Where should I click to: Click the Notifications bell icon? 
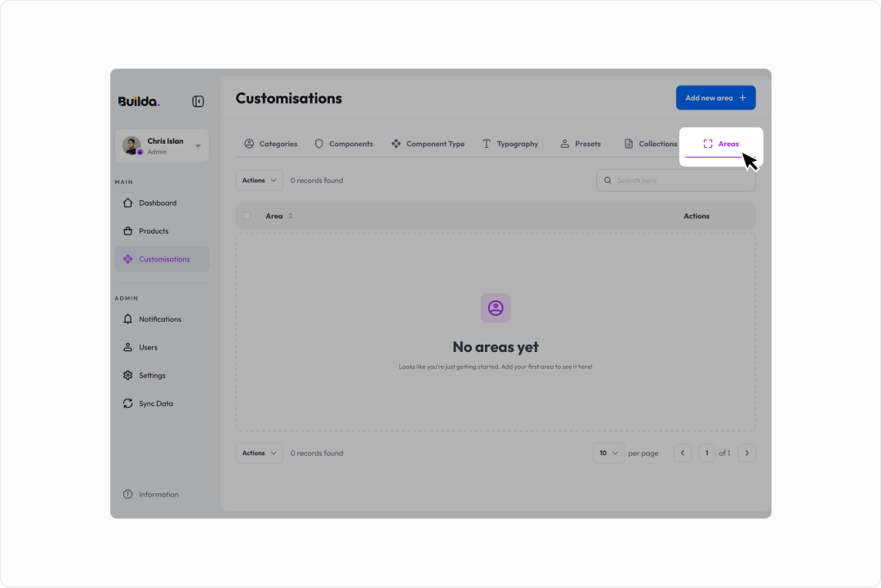click(x=128, y=319)
